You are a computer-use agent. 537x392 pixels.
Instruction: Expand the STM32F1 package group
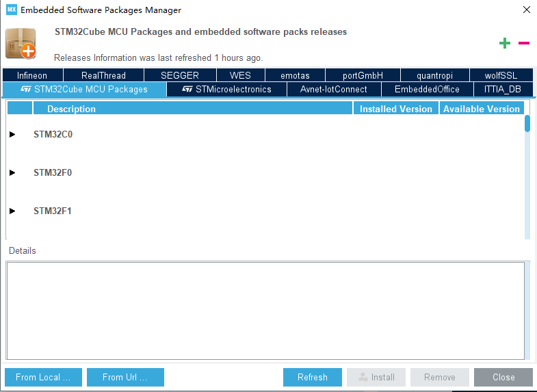pos(12,211)
